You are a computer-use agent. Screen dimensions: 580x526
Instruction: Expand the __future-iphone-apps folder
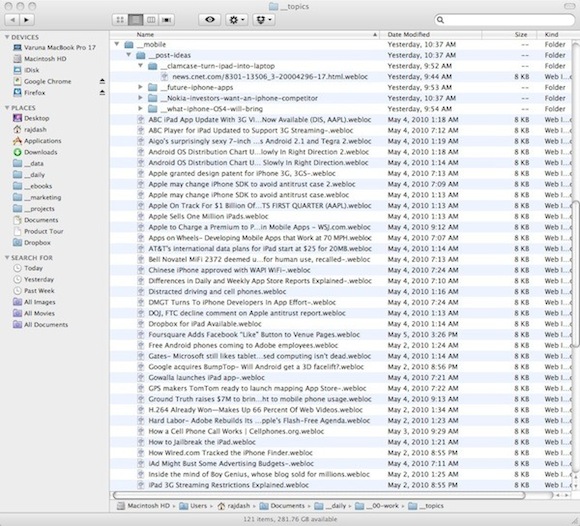tap(140, 87)
